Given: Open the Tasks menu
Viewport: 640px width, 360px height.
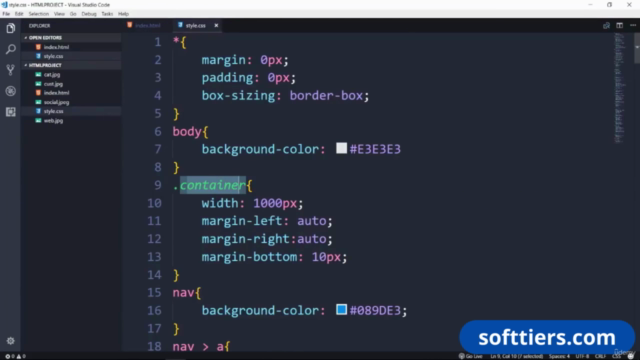Looking at the screenshot, I should coord(107,14).
